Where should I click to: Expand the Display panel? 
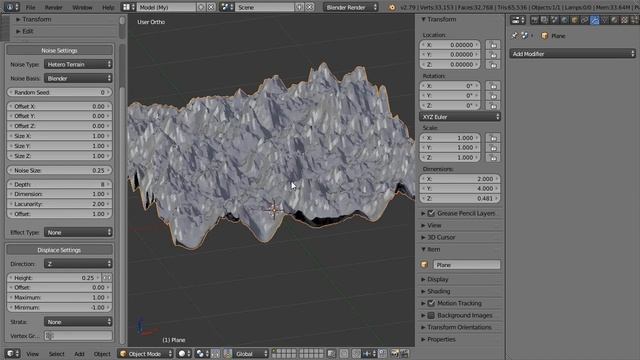pyautogui.click(x=438, y=279)
